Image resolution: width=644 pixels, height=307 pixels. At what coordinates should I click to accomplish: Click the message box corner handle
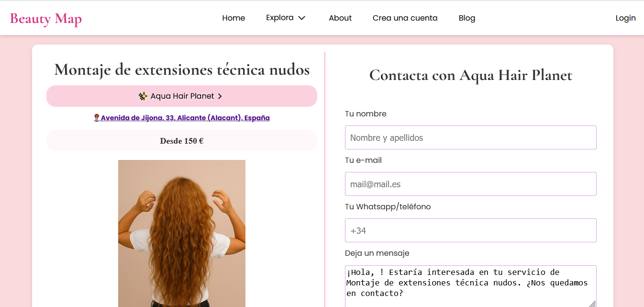tap(592, 304)
